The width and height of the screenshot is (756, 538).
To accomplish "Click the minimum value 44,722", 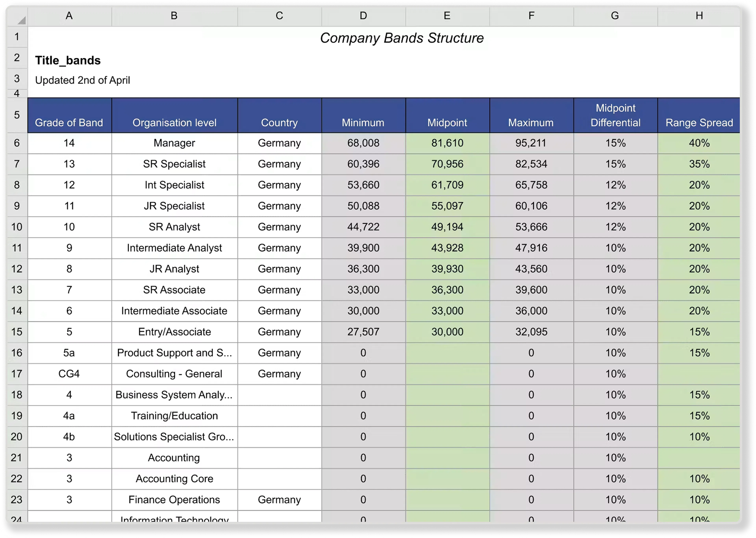I will click(x=363, y=227).
